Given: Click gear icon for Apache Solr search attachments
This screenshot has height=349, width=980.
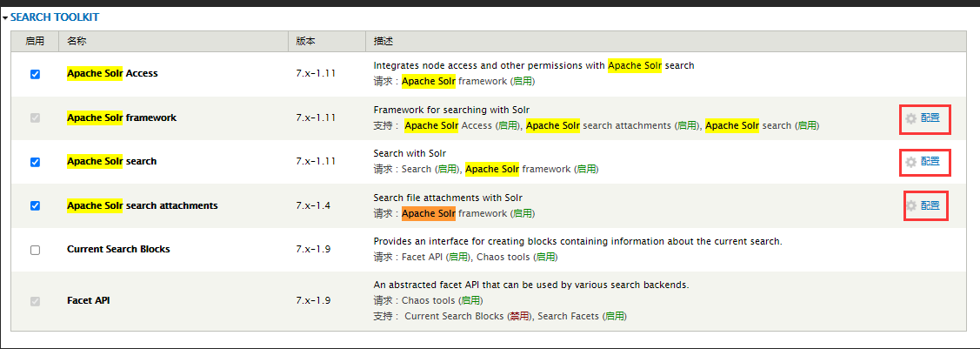Looking at the screenshot, I should [x=911, y=205].
